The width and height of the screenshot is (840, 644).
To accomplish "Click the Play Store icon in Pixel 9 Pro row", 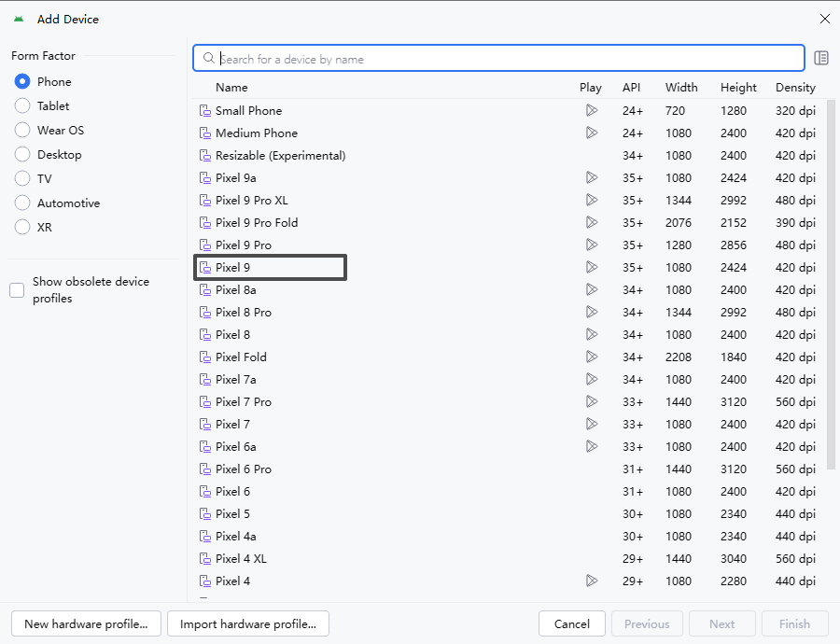I will [592, 245].
